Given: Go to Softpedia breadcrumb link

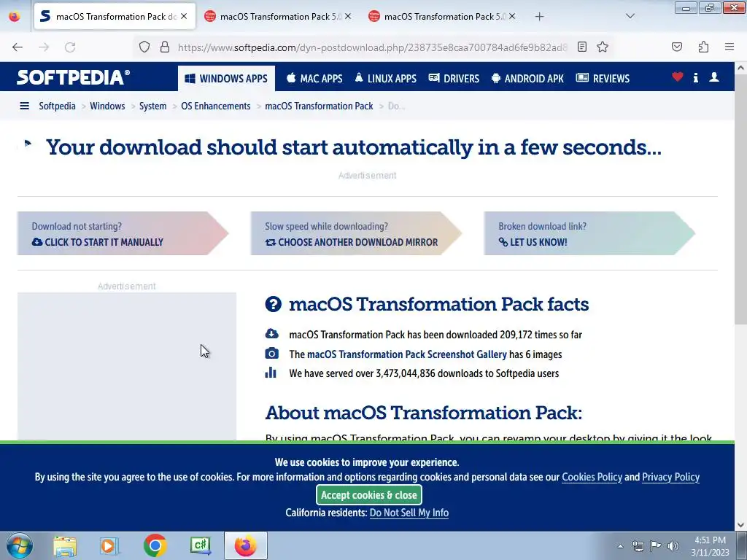Looking at the screenshot, I should pos(57,106).
